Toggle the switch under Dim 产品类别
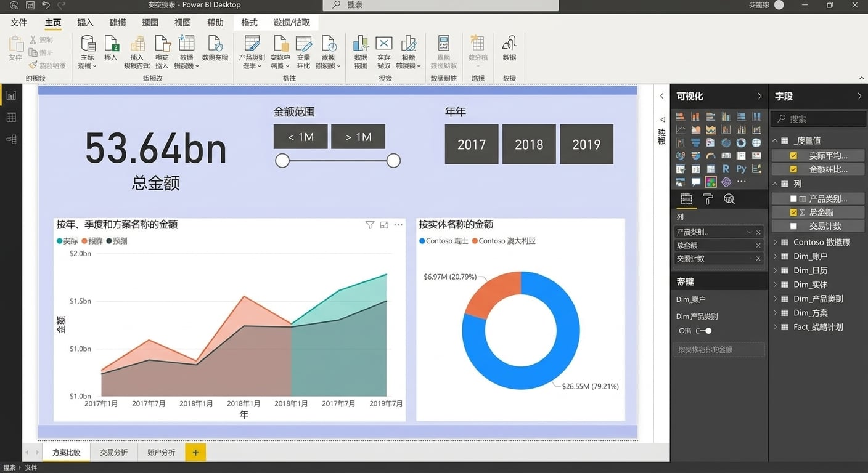 [x=704, y=331]
